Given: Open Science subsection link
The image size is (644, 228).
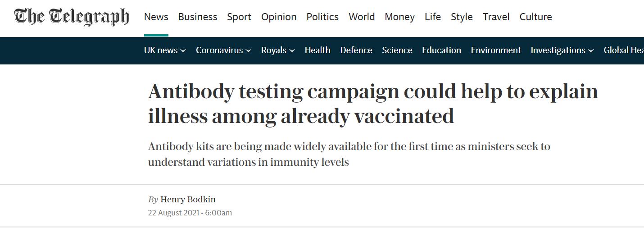Looking at the screenshot, I should [397, 50].
